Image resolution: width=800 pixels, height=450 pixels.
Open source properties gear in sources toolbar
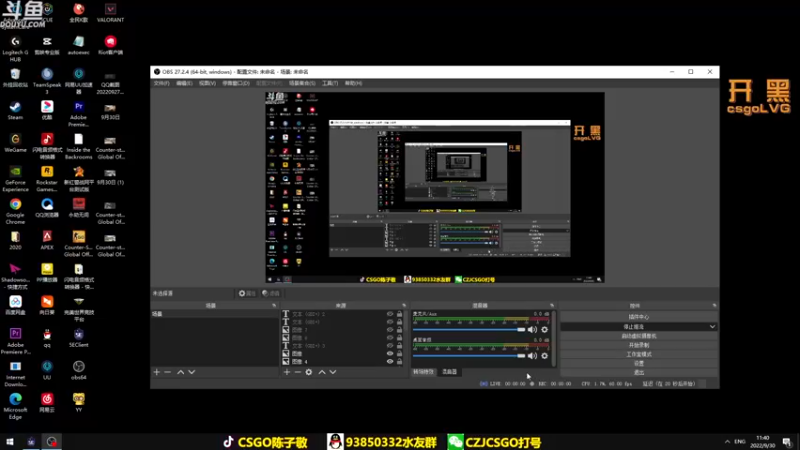pos(309,372)
